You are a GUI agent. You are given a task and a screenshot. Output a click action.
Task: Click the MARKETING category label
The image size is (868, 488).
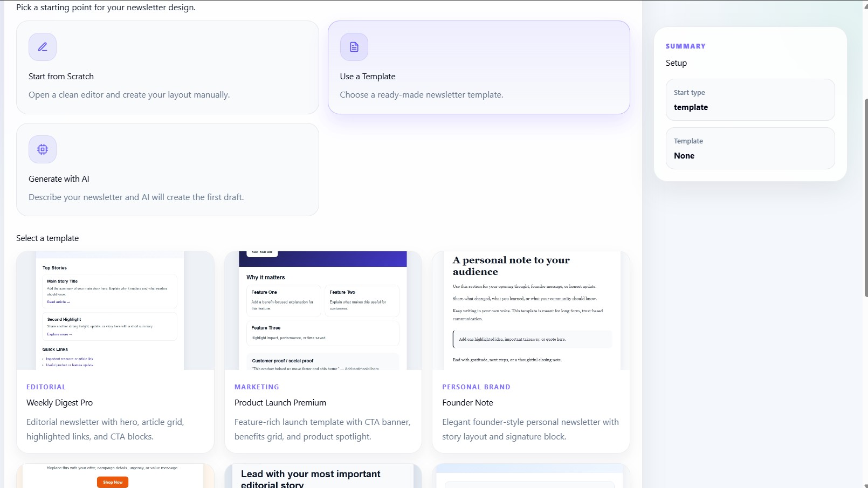(x=257, y=387)
